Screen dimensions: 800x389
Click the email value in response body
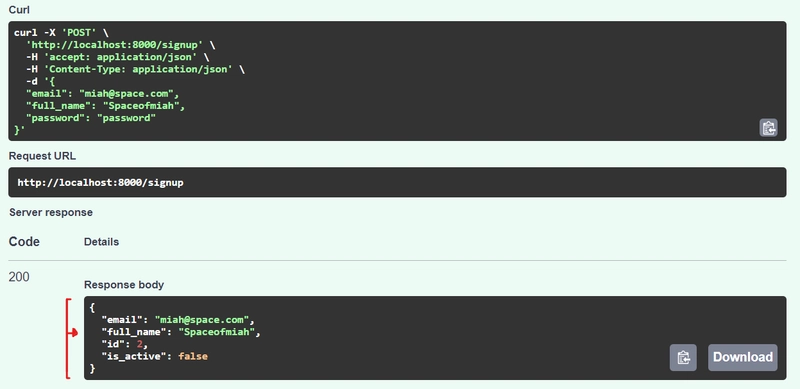pos(202,320)
